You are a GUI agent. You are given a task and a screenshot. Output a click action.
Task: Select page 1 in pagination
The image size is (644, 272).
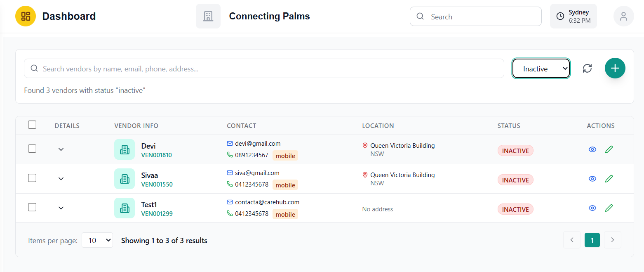coord(592,240)
